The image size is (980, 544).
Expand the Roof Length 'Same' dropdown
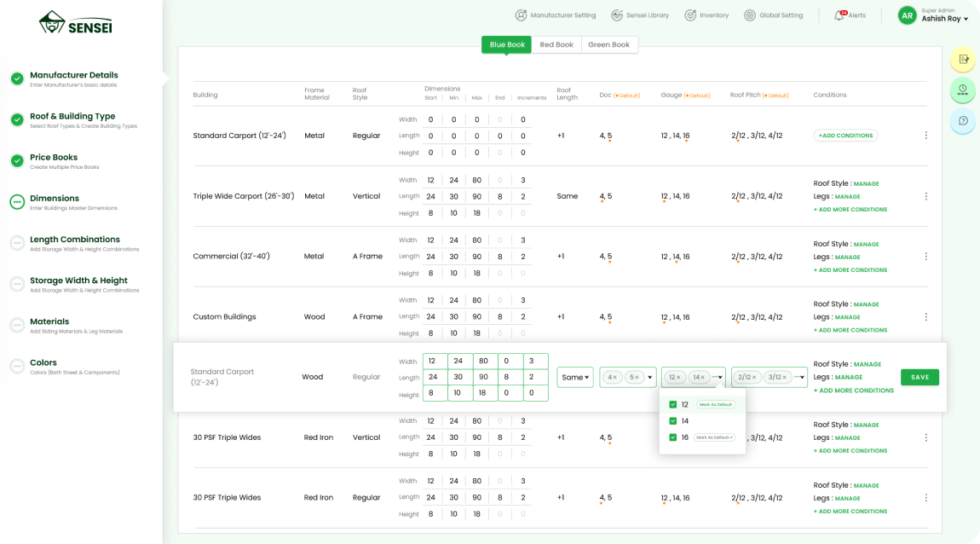click(x=575, y=378)
